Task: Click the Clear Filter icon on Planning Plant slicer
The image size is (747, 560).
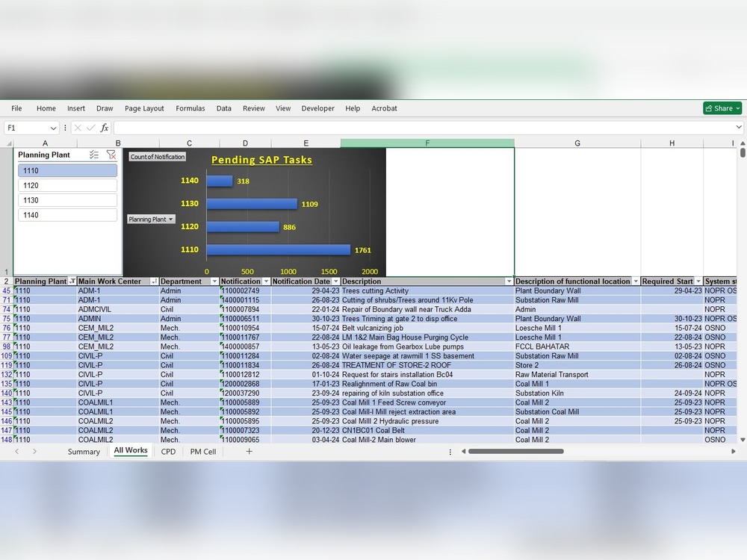Action: point(111,155)
